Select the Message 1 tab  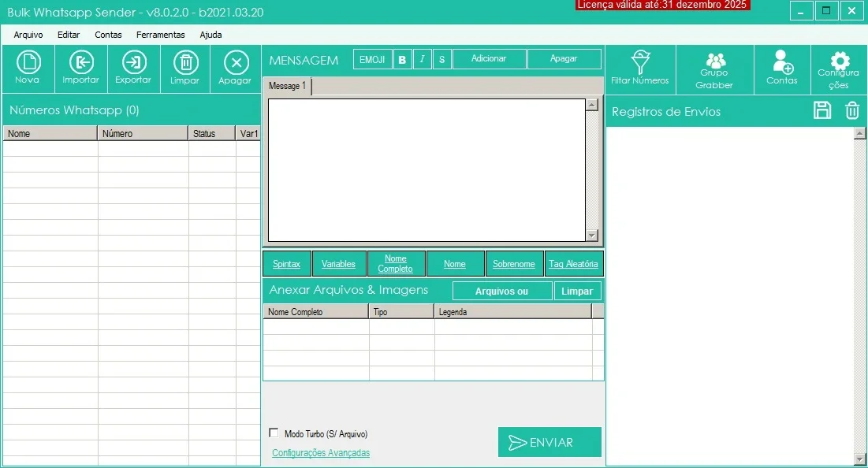[287, 86]
